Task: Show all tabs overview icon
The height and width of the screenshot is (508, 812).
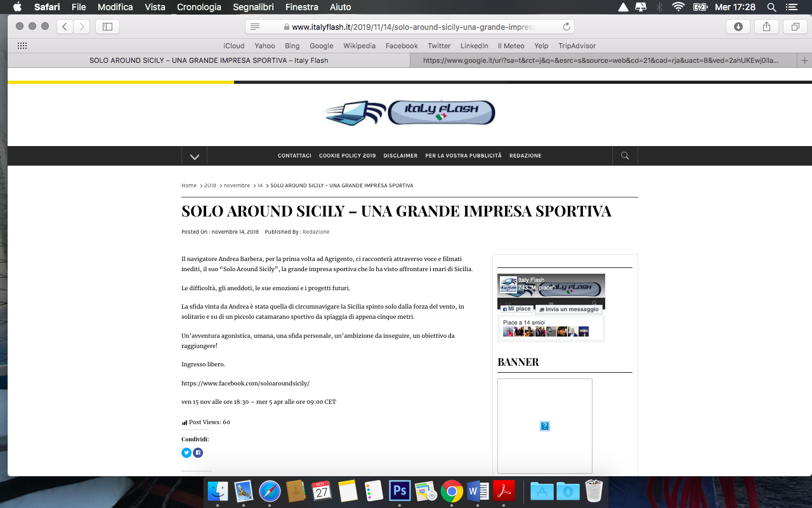Action: point(795,27)
